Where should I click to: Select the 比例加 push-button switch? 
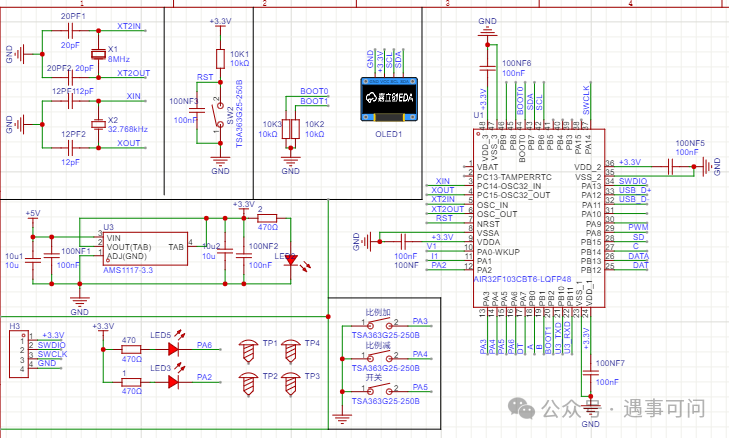point(379,324)
